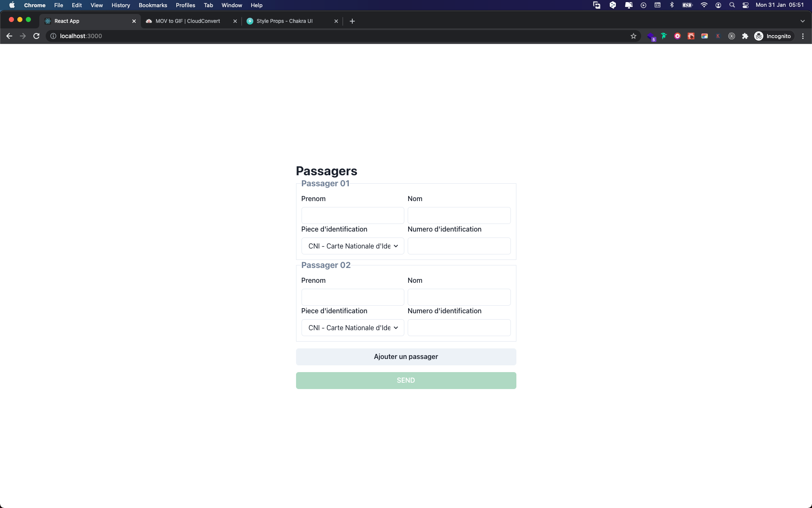Click the browser reload icon
Viewport: 812px width, 508px height.
36,36
